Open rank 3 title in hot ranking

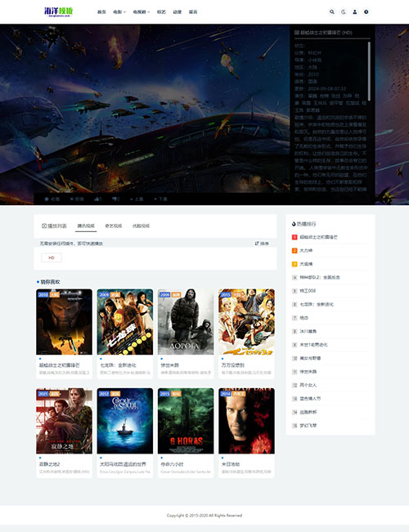click(x=306, y=264)
